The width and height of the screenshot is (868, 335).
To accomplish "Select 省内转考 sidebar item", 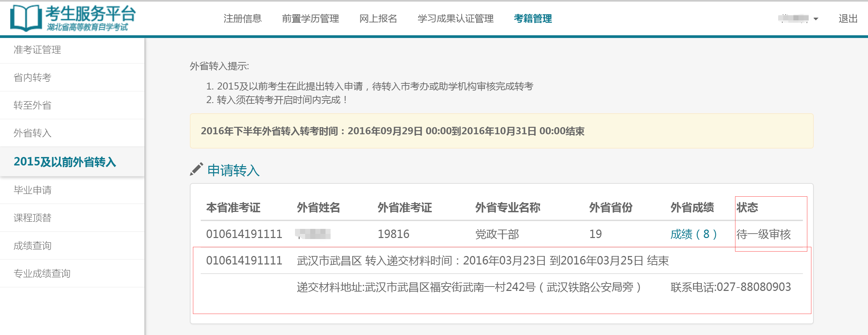I will click(x=33, y=78).
